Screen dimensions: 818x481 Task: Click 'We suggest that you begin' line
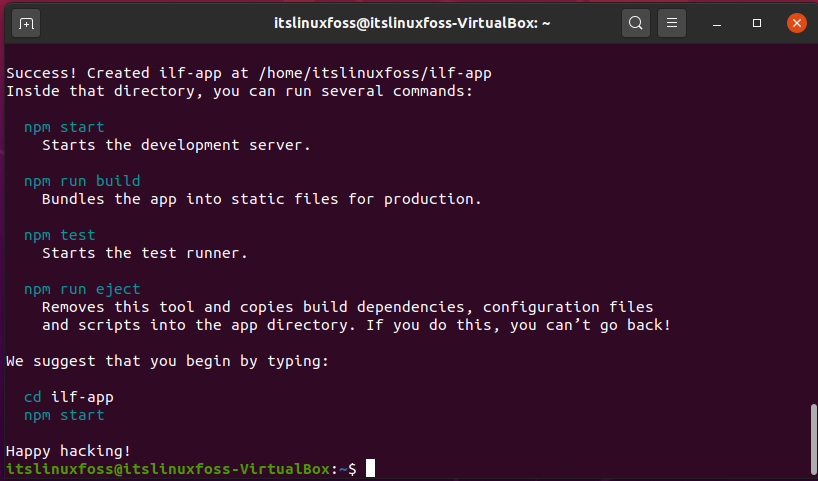point(167,362)
